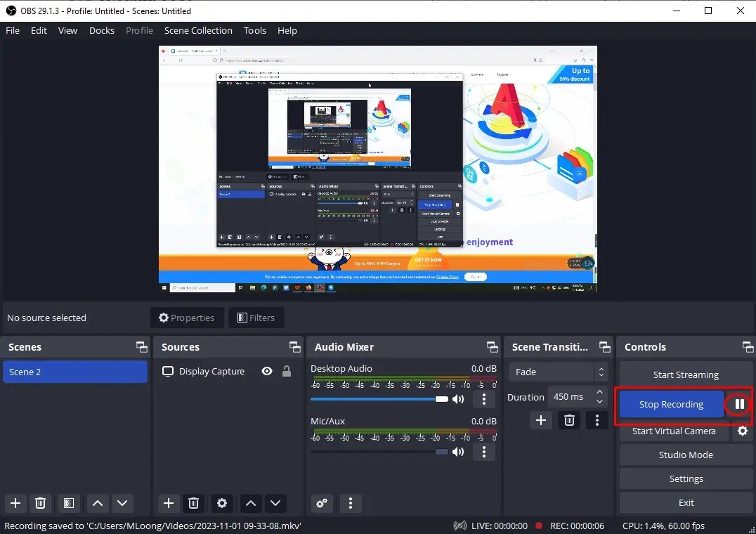Open scene filters icon in Scenes panel
The image size is (756, 534).
[x=68, y=504]
